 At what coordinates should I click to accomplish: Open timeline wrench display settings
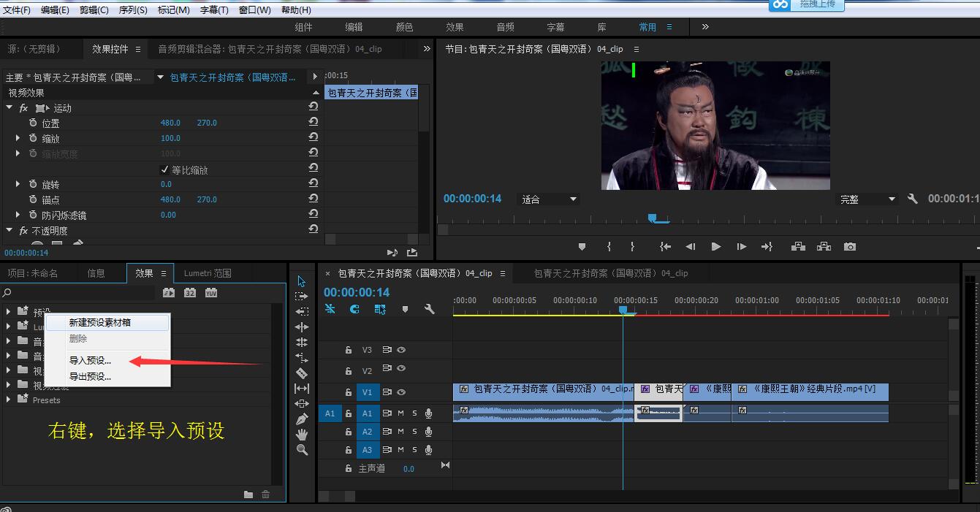pos(429,309)
